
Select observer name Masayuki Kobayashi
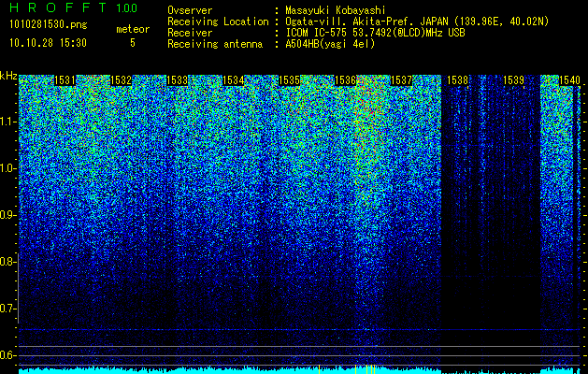pyautogui.click(x=336, y=11)
